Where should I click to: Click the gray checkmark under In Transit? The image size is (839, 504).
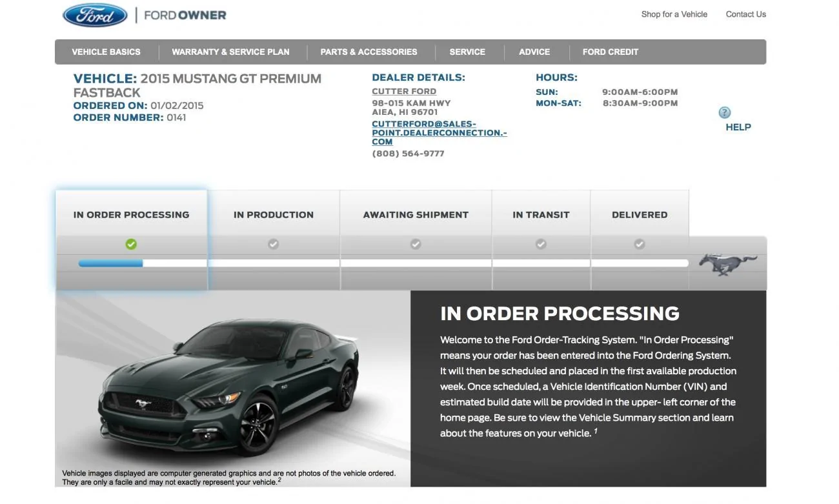[x=541, y=244]
